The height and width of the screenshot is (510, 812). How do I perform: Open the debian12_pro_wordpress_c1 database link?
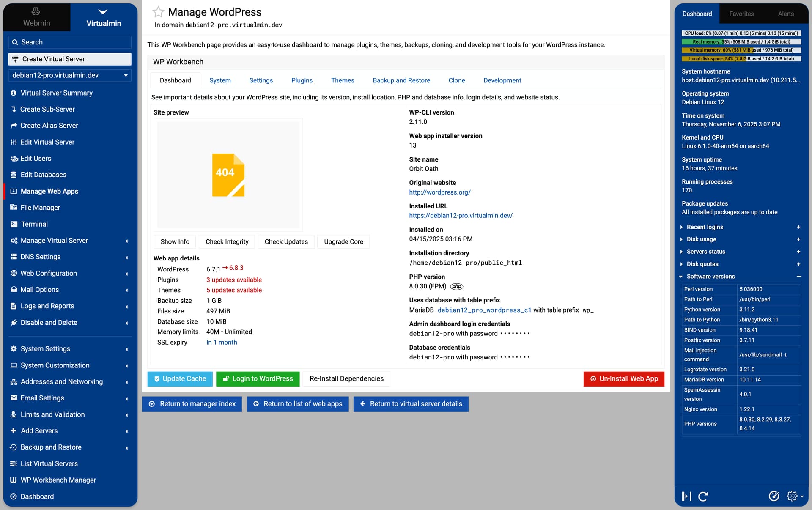coord(484,310)
